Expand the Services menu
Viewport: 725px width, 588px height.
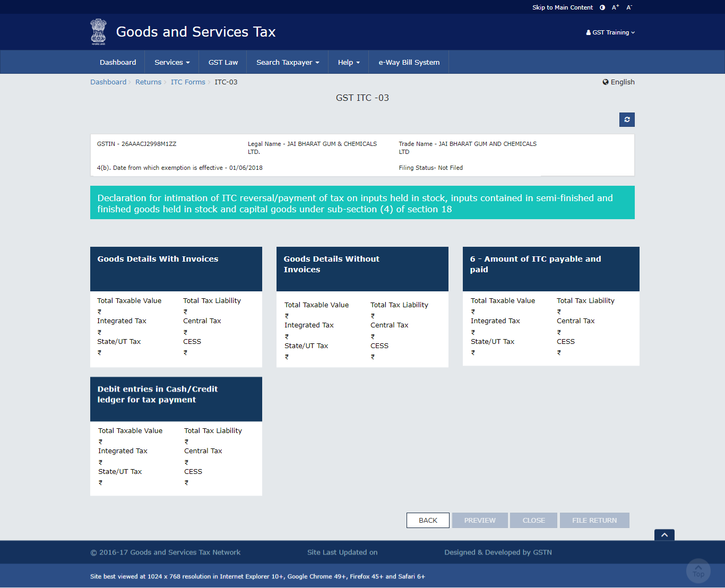pos(172,62)
